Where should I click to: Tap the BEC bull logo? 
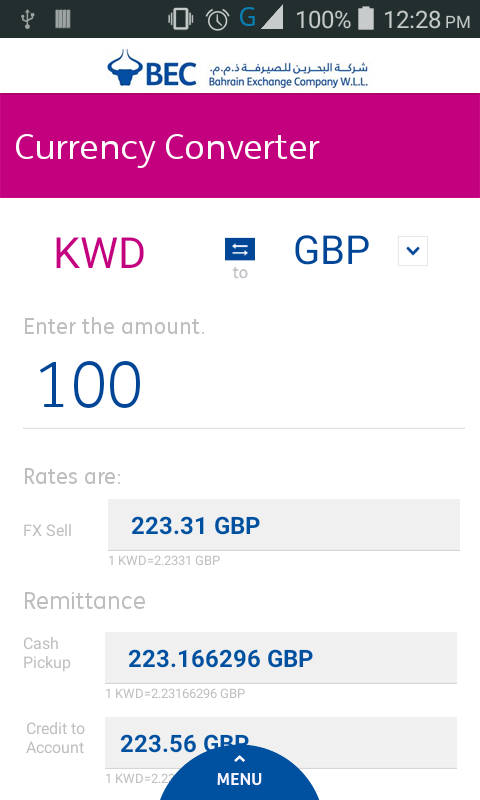pos(124,67)
